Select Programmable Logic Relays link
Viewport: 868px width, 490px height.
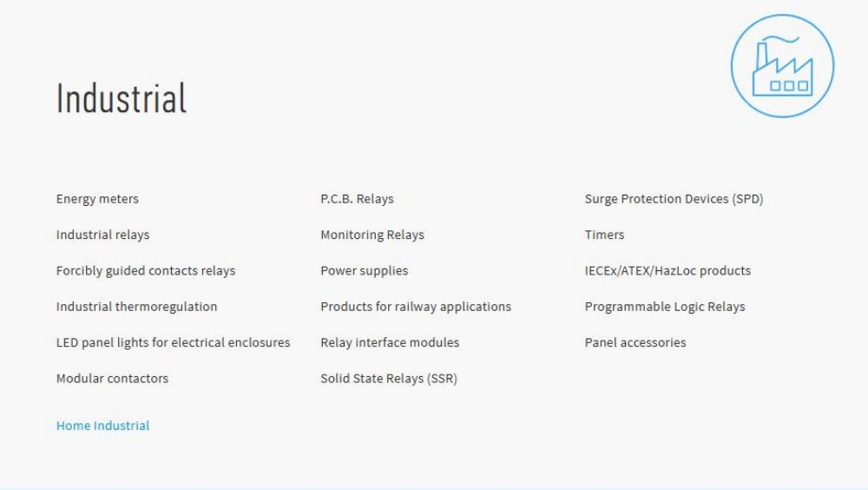tap(664, 307)
